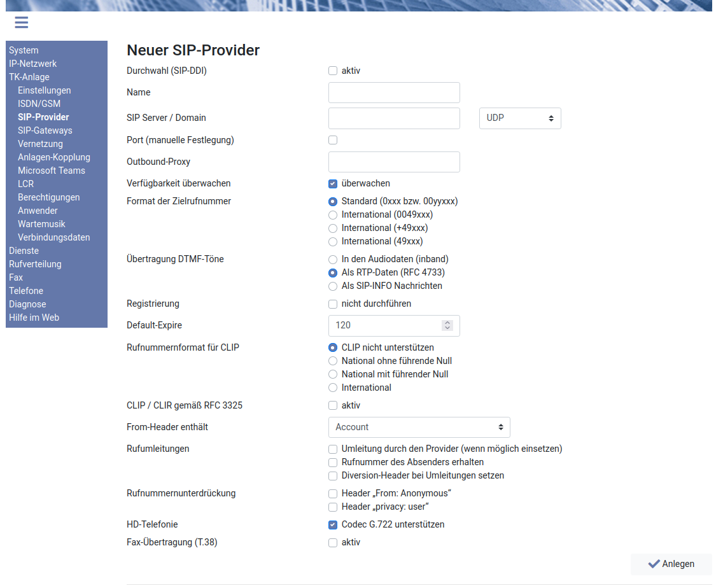Uncheck Verfügbarkeit überwachen checkbox
The image size is (723, 588).
(333, 183)
